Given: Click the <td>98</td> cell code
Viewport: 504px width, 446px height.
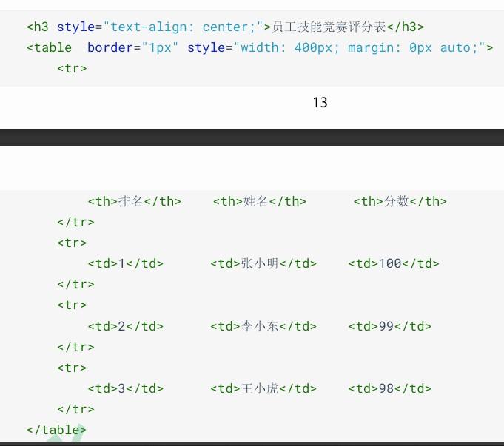Looking at the screenshot, I should pyautogui.click(x=390, y=388).
